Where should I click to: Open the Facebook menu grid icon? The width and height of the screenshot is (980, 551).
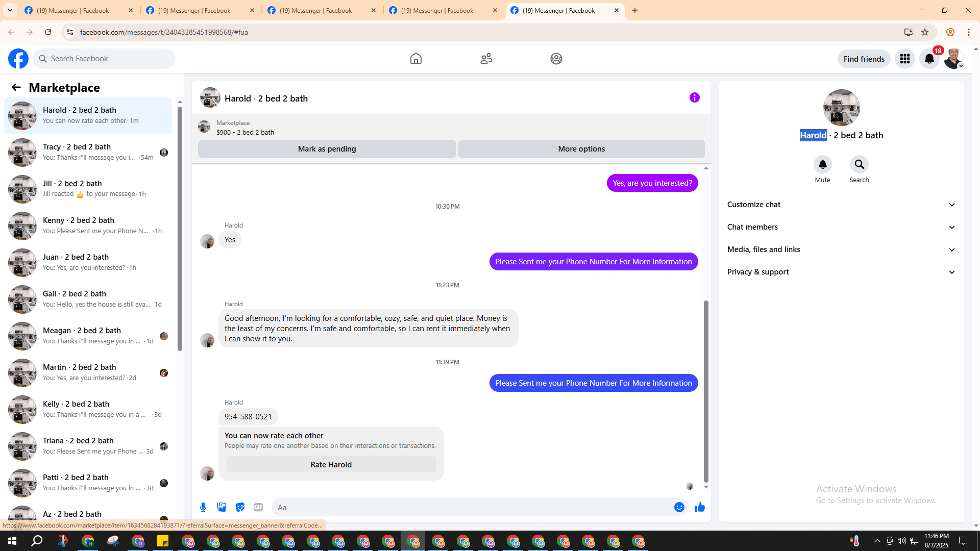(905, 59)
